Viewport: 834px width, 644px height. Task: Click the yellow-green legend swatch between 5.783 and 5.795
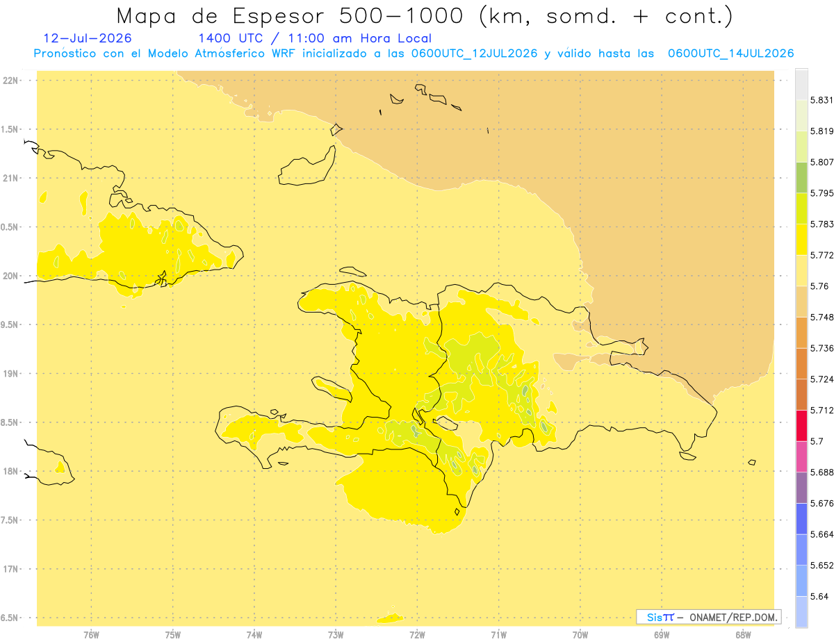click(x=801, y=208)
